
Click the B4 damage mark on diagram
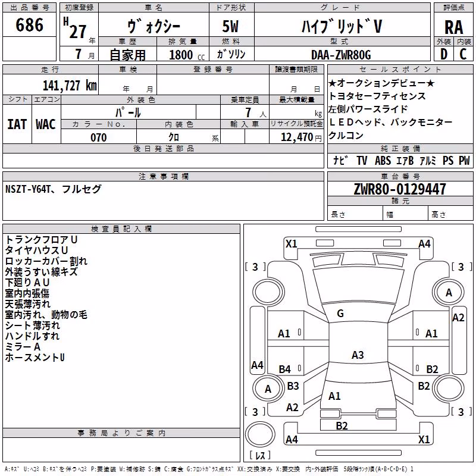285,369
